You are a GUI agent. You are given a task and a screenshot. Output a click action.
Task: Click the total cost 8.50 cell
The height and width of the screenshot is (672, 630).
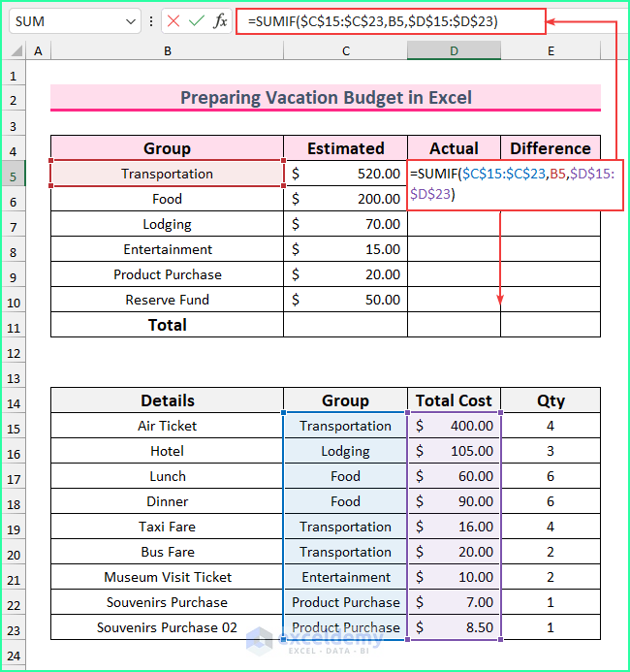pos(454,627)
